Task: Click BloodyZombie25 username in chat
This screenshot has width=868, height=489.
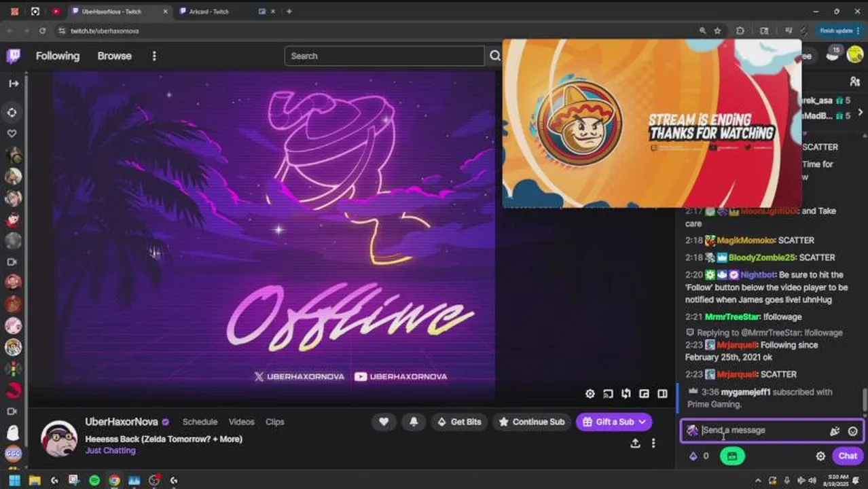Action: (x=761, y=257)
